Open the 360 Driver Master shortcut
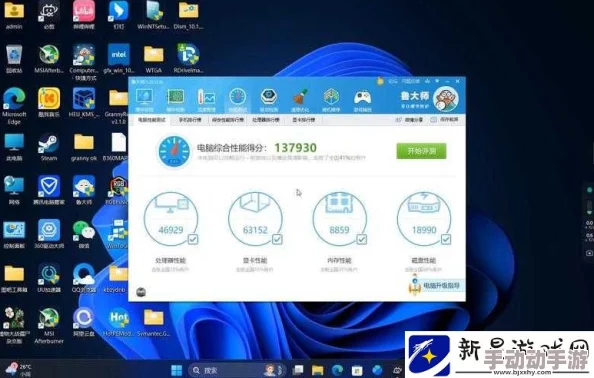Image resolution: width=594 pixels, height=378 pixels. click(x=49, y=234)
